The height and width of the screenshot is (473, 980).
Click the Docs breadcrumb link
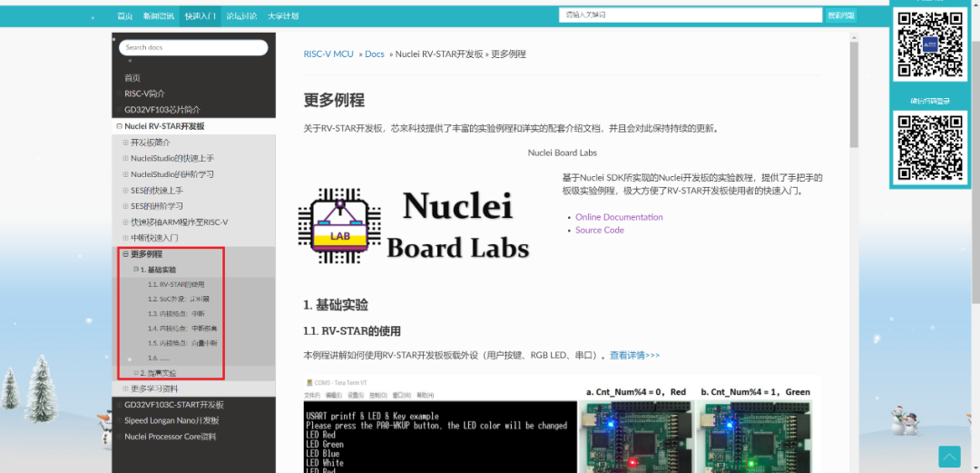click(x=375, y=54)
